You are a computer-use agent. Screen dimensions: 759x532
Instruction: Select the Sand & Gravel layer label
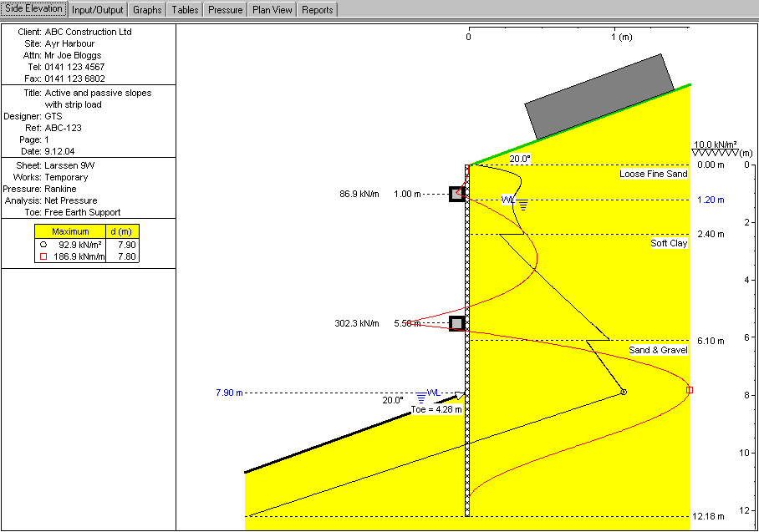(658, 350)
